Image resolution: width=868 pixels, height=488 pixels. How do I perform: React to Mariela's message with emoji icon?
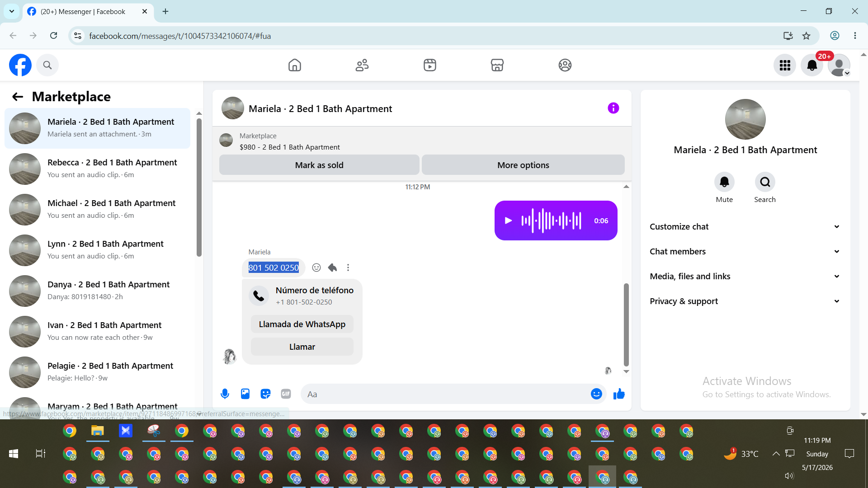(316, 267)
